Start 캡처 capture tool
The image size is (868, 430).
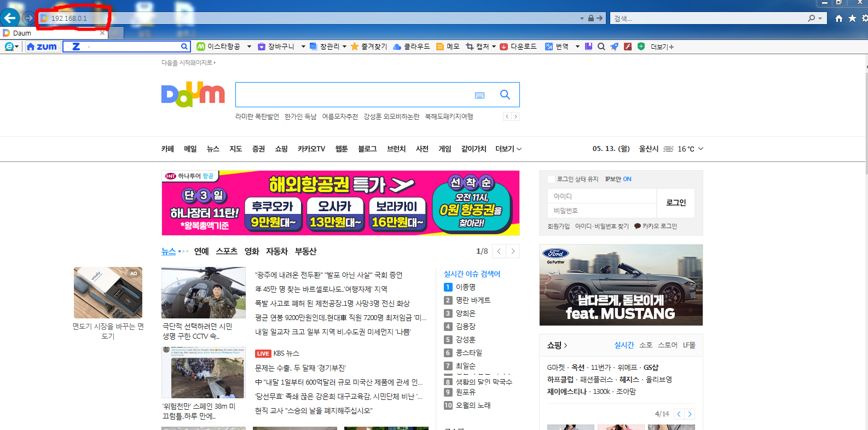click(477, 47)
